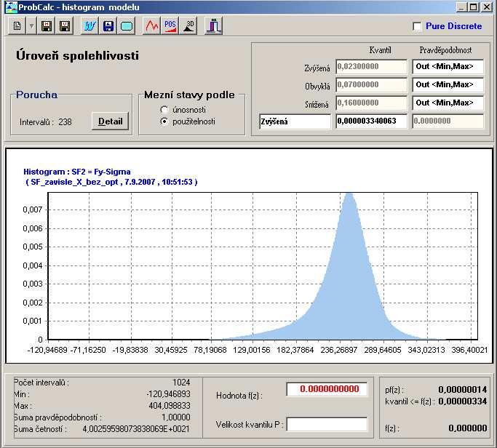Click the pf(z) value 0,00000014
The image size is (497, 448).
(x=463, y=389)
